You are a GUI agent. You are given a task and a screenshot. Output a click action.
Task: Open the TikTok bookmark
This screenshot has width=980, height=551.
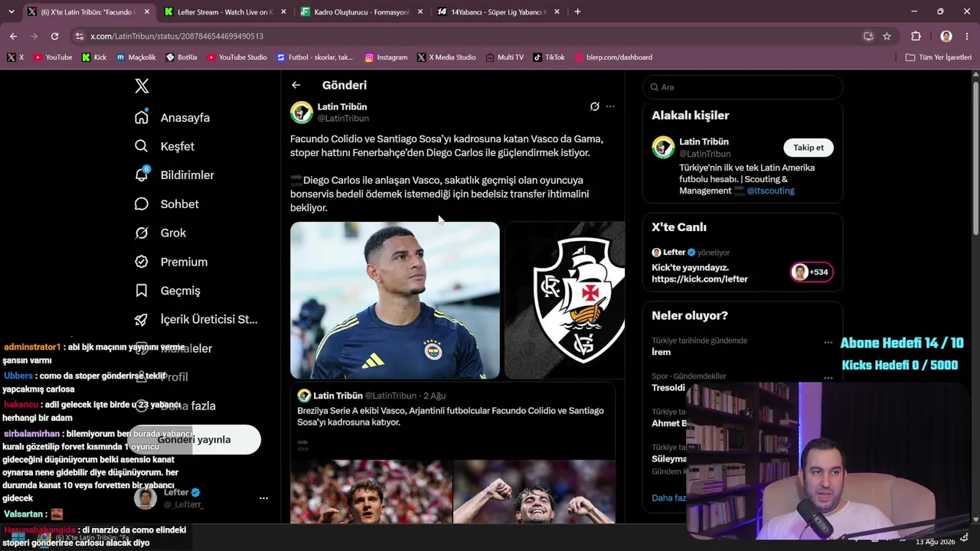point(549,57)
